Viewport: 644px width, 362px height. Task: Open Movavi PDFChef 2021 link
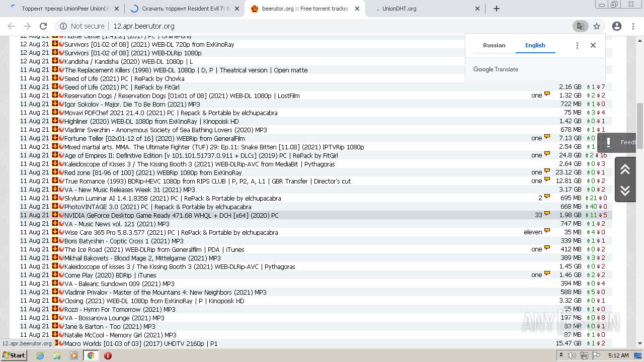pyautogui.click(x=171, y=113)
